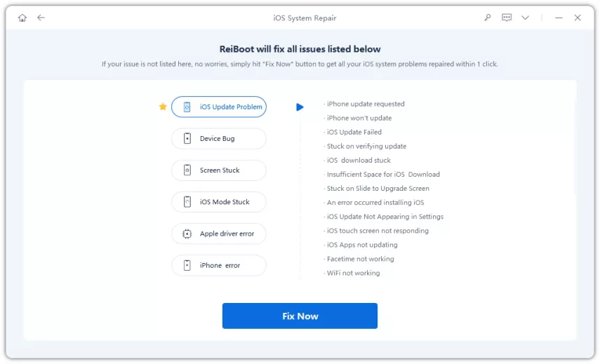This screenshot has width=600, height=364.
Task: Click the phone icon in Screen Stuck
Action: point(187,170)
